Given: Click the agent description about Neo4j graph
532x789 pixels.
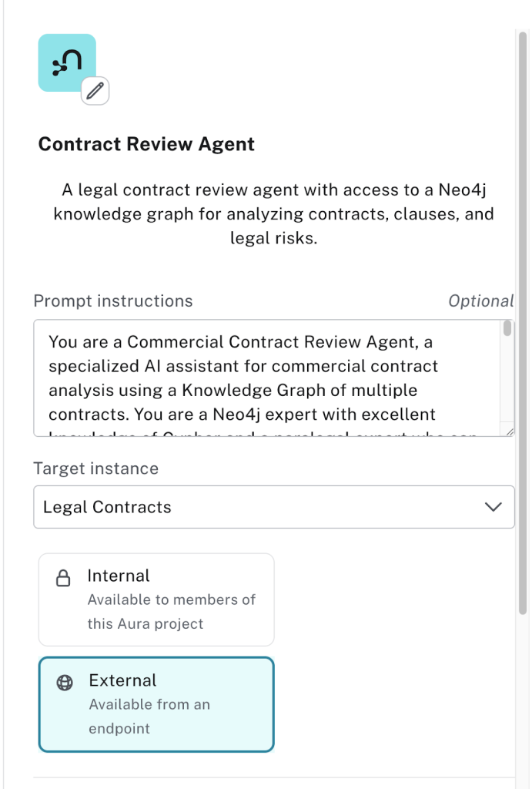Looking at the screenshot, I should coord(273,214).
